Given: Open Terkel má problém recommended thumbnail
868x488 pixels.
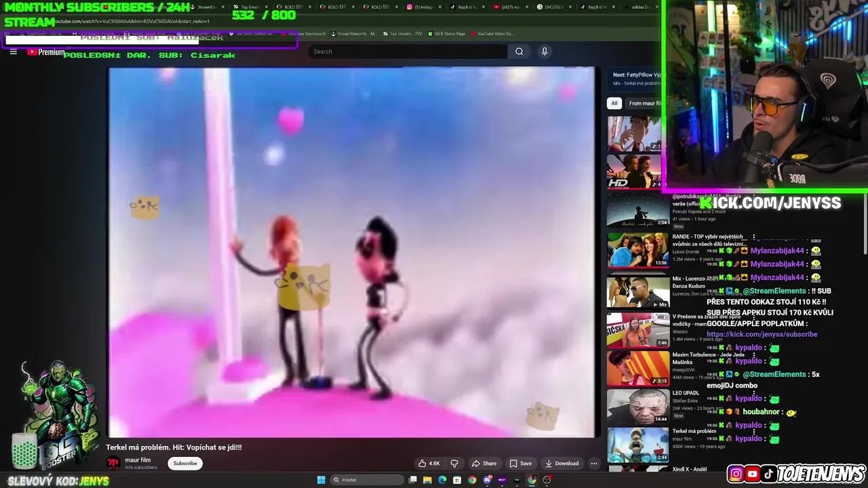Looking at the screenshot, I should tap(637, 445).
